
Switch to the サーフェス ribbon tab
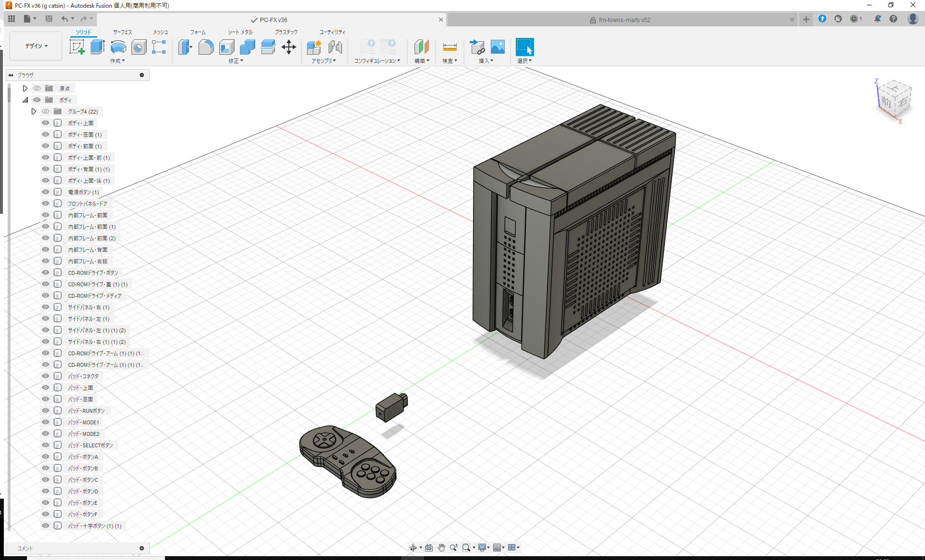121,32
